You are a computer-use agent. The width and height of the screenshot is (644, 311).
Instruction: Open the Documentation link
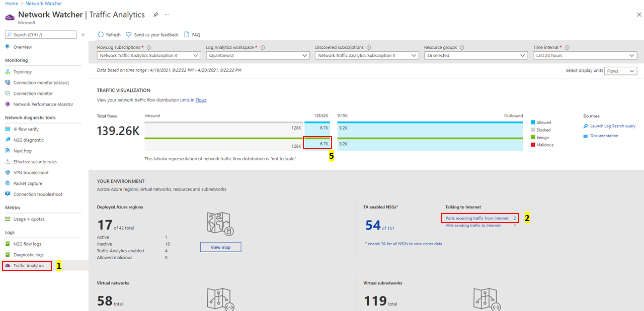click(x=604, y=136)
